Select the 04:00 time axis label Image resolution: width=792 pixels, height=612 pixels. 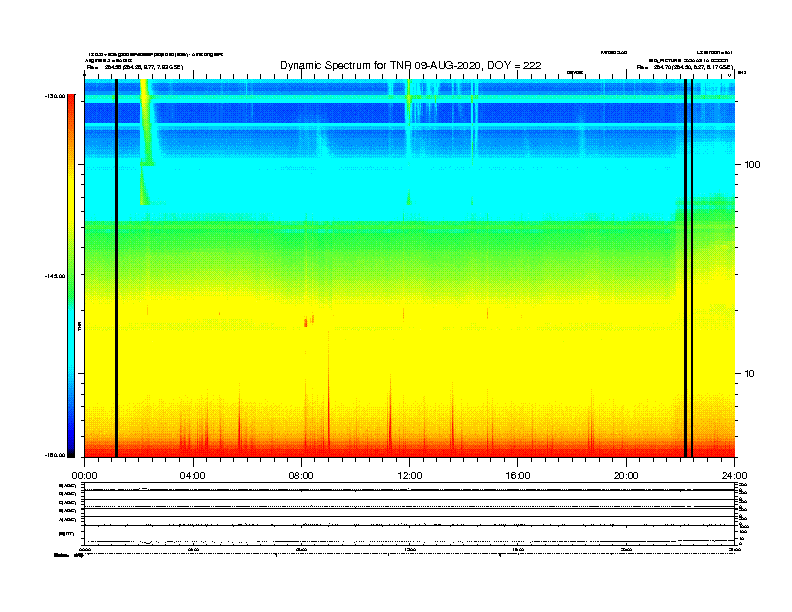(193, 476)
